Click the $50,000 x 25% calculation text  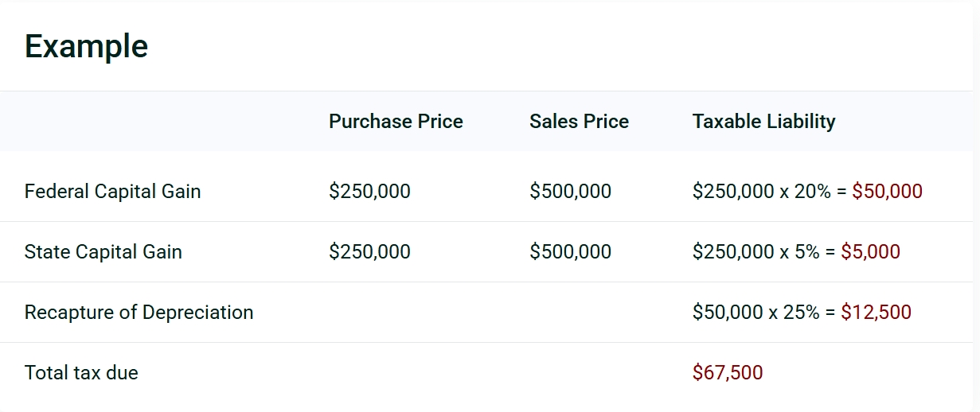click(755, 313)
